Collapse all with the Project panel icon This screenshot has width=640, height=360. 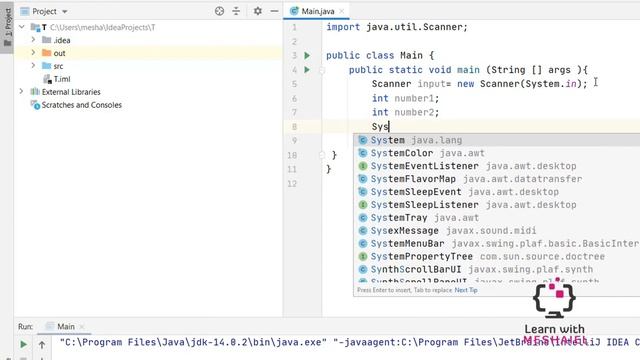[x=236, y=11]
